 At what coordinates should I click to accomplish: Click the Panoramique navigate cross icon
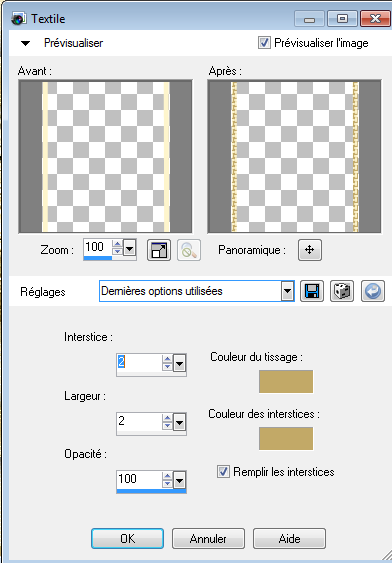click(x=310, y=250)
